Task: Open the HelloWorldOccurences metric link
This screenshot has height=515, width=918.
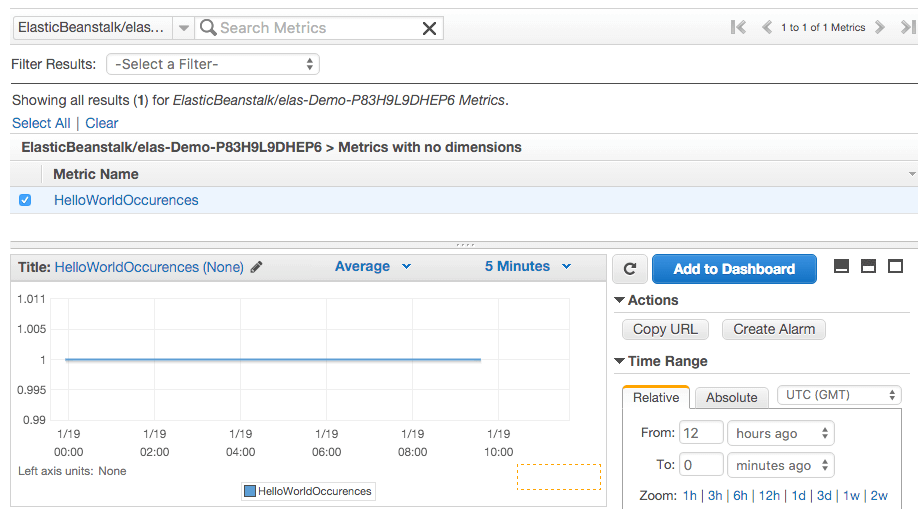Action: click(126, 200)
